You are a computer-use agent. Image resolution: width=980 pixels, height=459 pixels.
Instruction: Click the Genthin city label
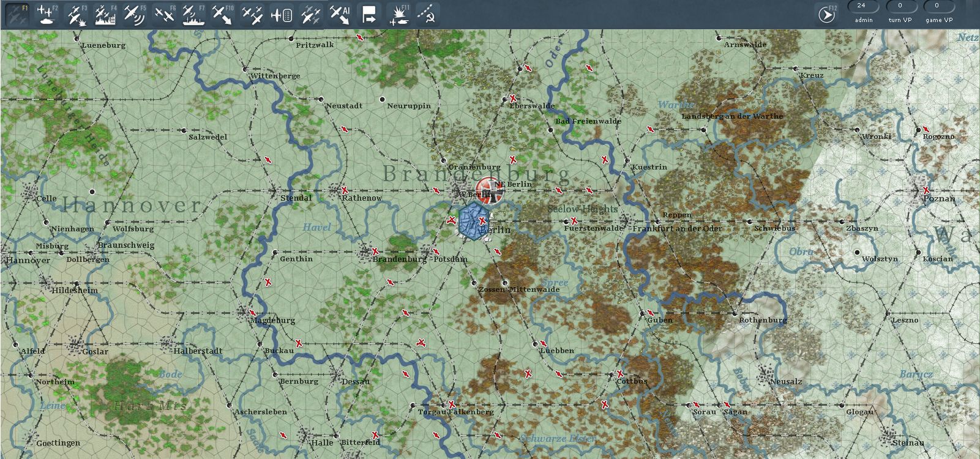[x=296, y=259]
